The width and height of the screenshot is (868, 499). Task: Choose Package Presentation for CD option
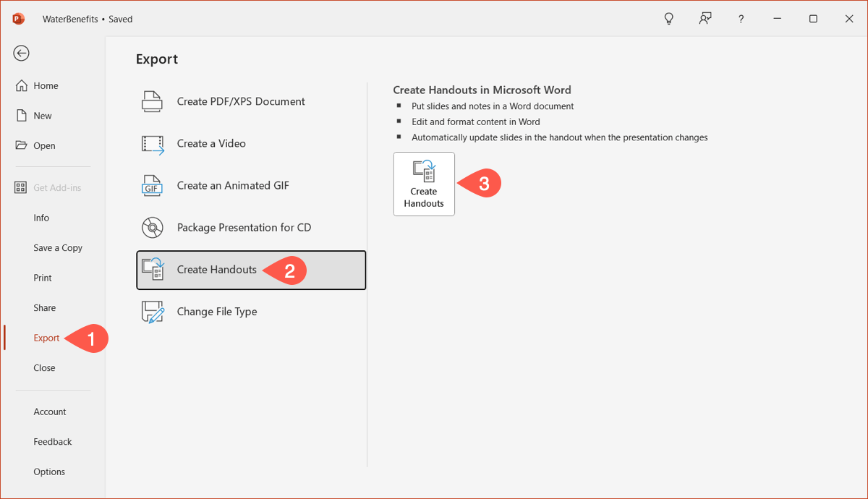pyautogui.click(x=251, y=228)
